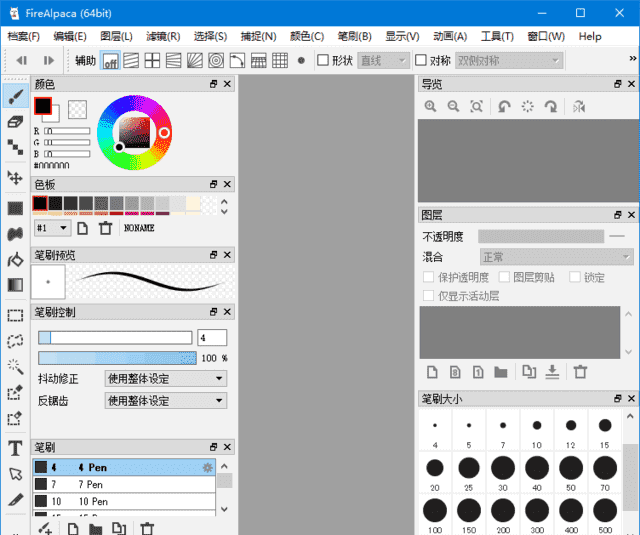640x535 pixels.
Task: Open the 编辑(E) menu
Action: [x=70, y=36]
